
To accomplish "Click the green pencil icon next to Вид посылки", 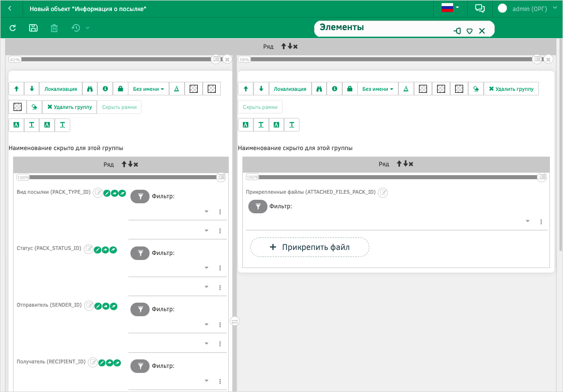I will tap(107, 193).
